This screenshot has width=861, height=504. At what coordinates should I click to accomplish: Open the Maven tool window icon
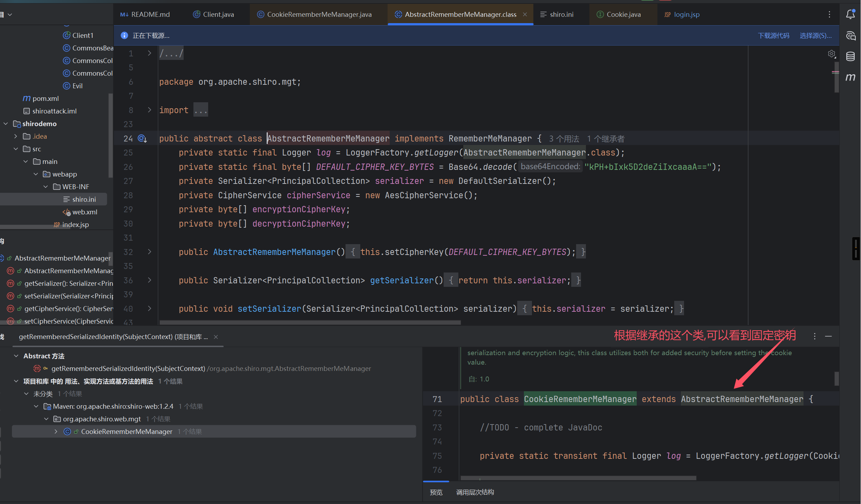[850, 77]
